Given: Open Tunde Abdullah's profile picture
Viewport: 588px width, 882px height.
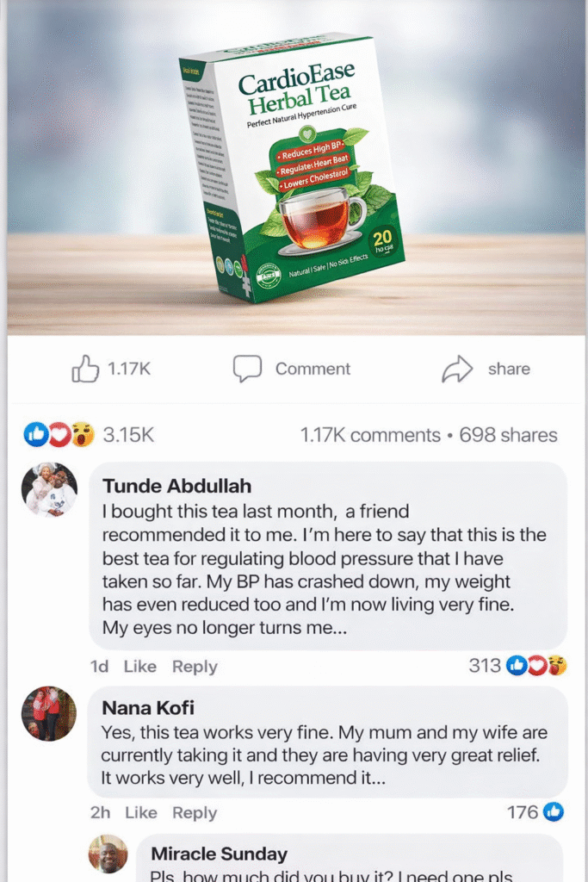Looking at the screenshot, I should coord(49,490).
